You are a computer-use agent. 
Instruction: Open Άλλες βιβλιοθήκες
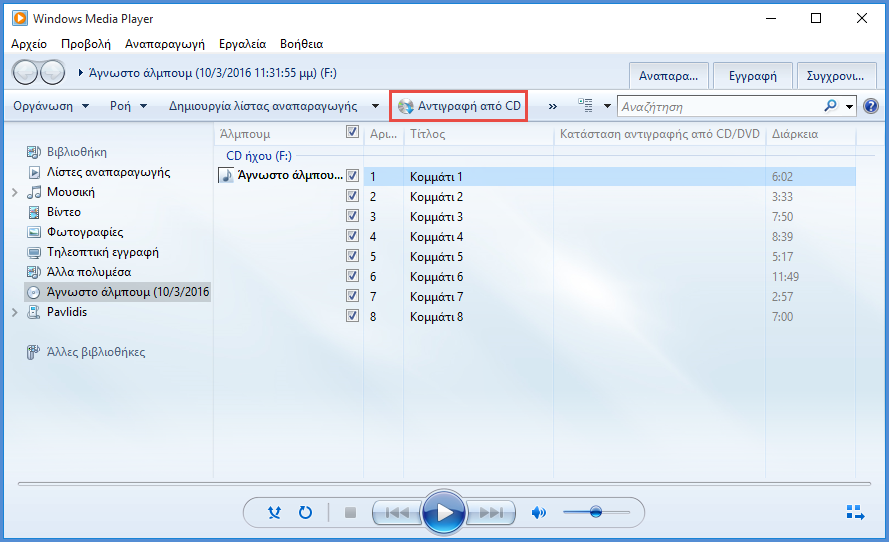95,352
